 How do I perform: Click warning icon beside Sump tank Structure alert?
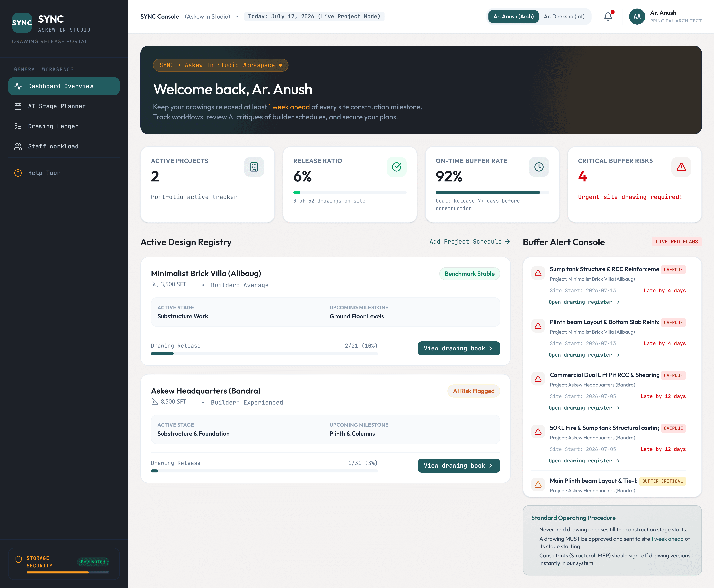pyautogui.click(x=538, y=273)
